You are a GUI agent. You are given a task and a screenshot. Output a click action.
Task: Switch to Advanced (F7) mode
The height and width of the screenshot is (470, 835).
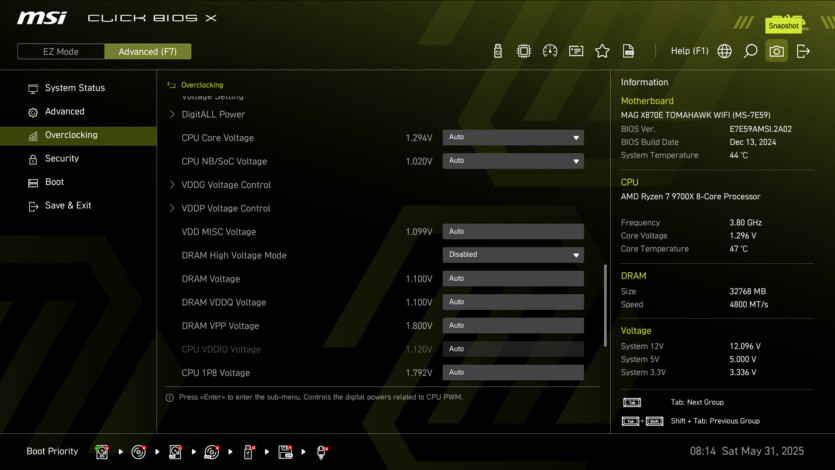(148, 52)
